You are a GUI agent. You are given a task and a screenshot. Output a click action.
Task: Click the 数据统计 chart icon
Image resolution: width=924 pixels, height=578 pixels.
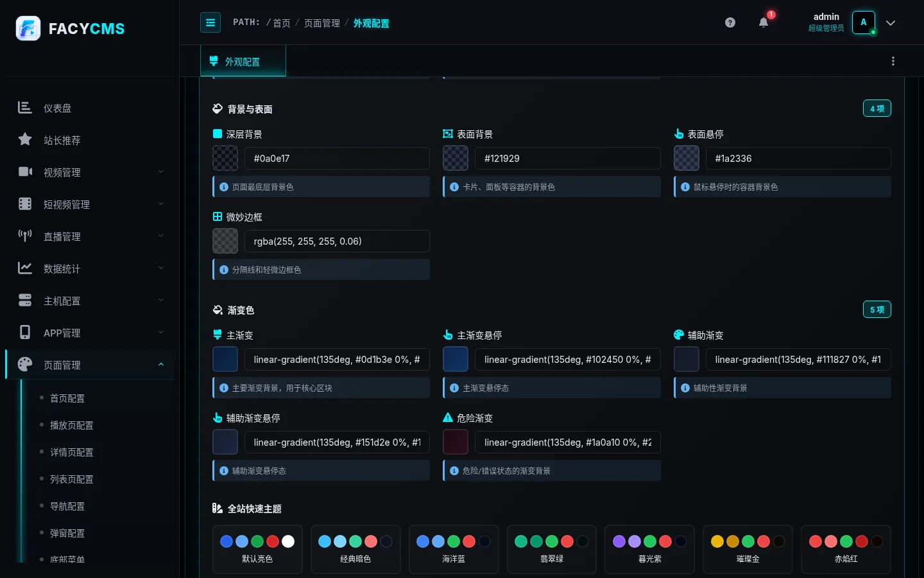[25, 268]
